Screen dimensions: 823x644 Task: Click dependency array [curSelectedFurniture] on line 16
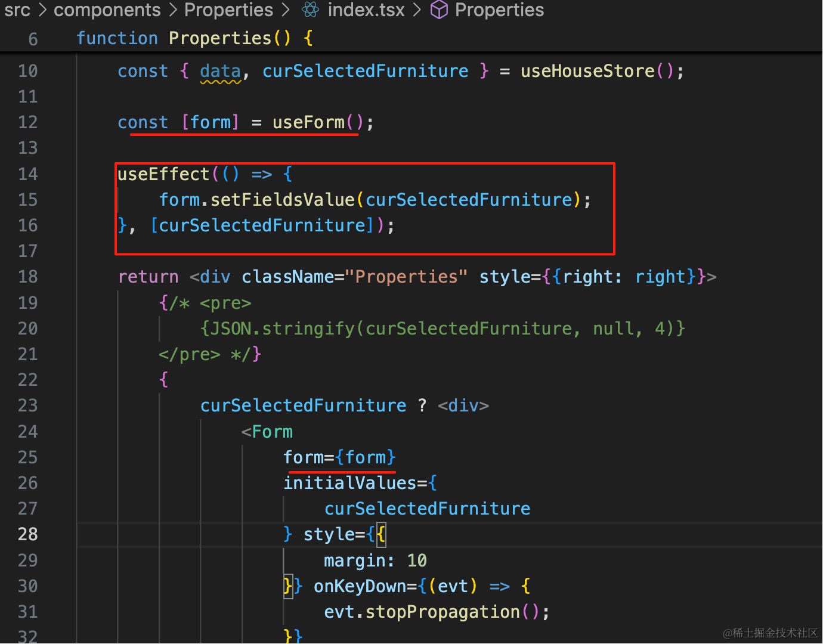[262, 225]
